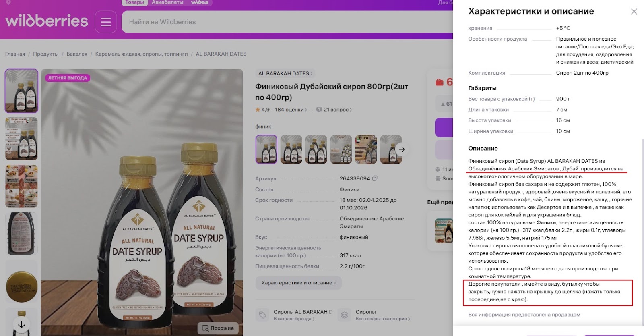Click the Сироп 2шт по 400гр value
This screenshot has width=644, height=336.
[582, 73]
